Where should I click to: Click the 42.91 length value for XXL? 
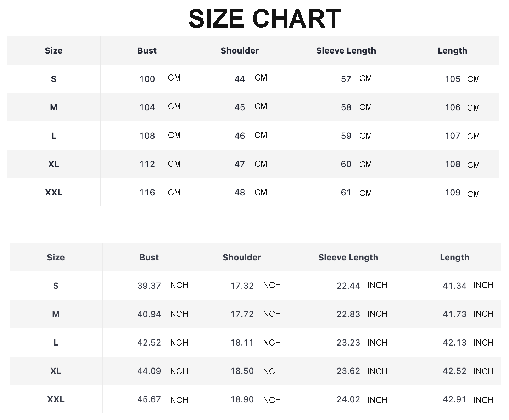tap(454, 399)
